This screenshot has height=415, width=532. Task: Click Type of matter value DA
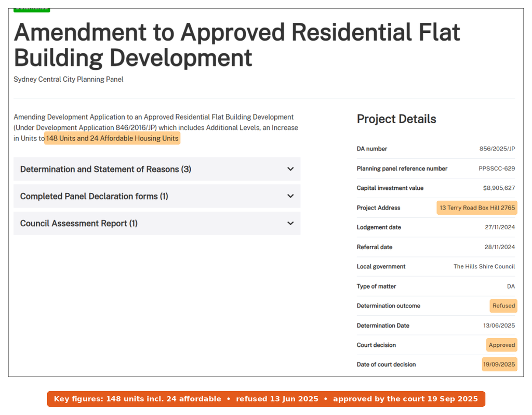click(x=511, y=287)
